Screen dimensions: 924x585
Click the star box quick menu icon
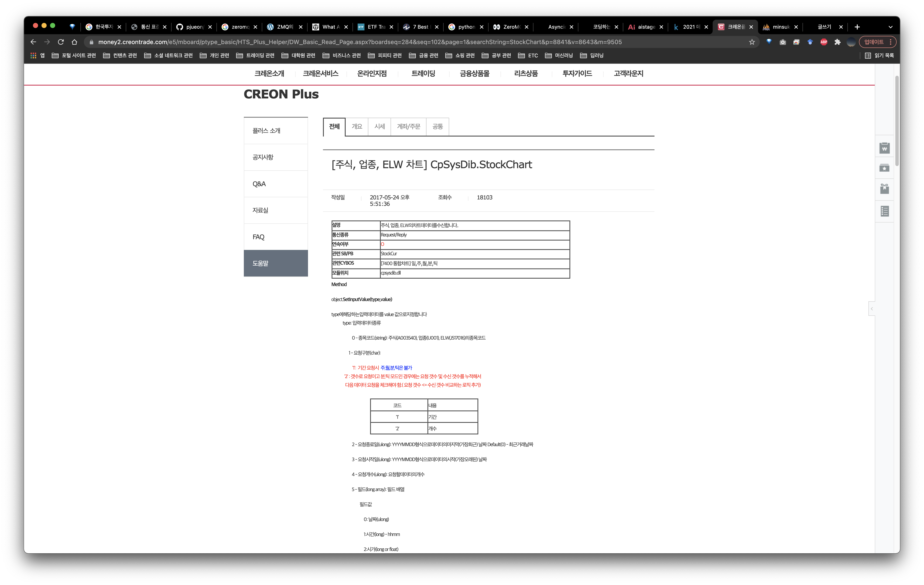pos(884,168)
